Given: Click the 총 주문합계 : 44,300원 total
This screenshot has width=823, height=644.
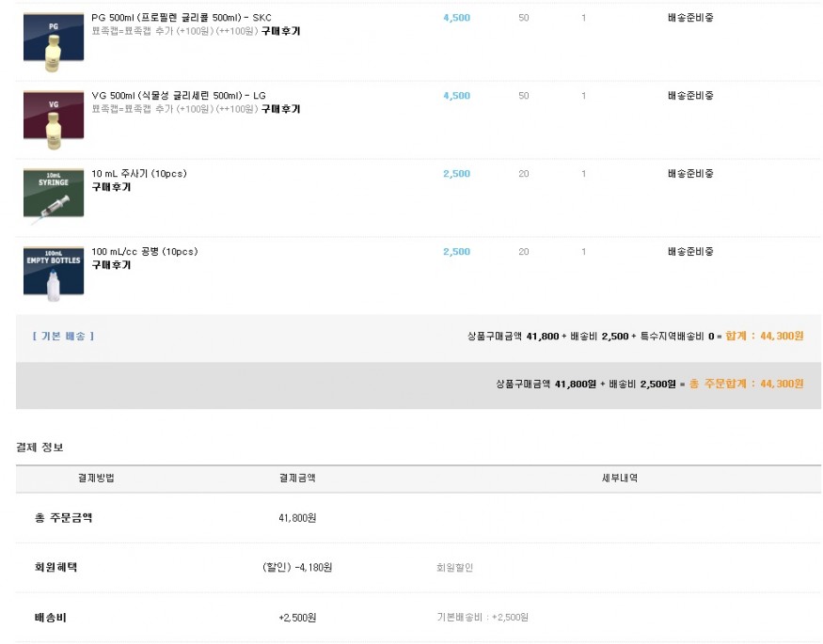Looking at the screenshot, I should pos(747,384).
